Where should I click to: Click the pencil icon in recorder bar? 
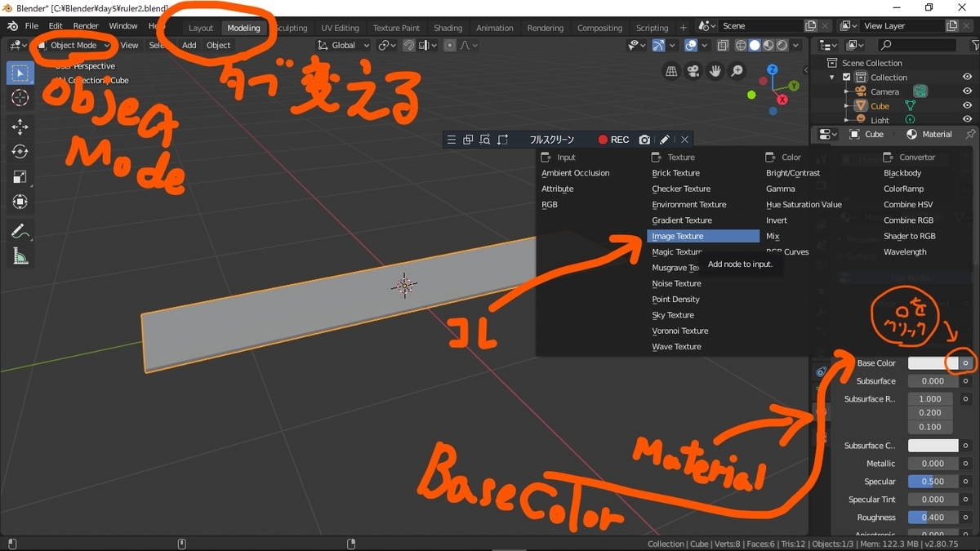click(665, 140)
